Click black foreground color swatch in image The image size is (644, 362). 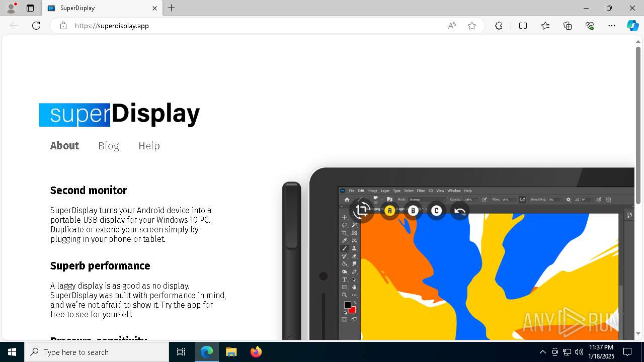tap(347, 305)
